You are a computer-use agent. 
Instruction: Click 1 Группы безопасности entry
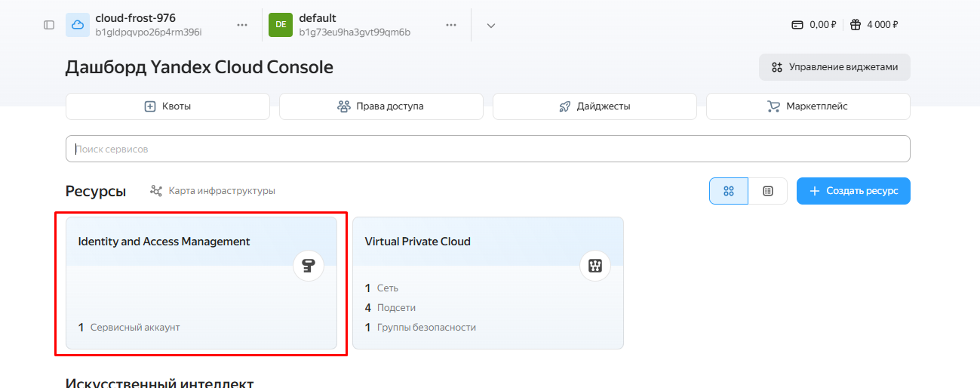(x=420, y=328)
